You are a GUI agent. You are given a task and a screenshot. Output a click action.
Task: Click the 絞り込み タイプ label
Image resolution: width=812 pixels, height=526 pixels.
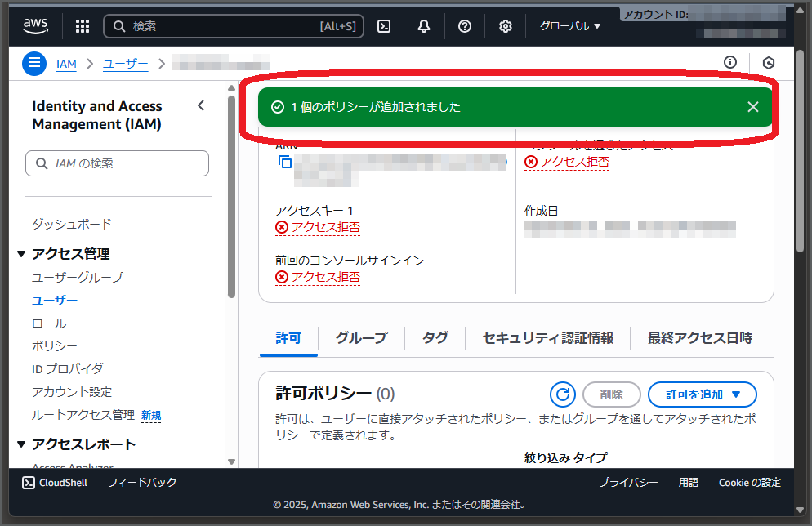(x=566, y=457)
